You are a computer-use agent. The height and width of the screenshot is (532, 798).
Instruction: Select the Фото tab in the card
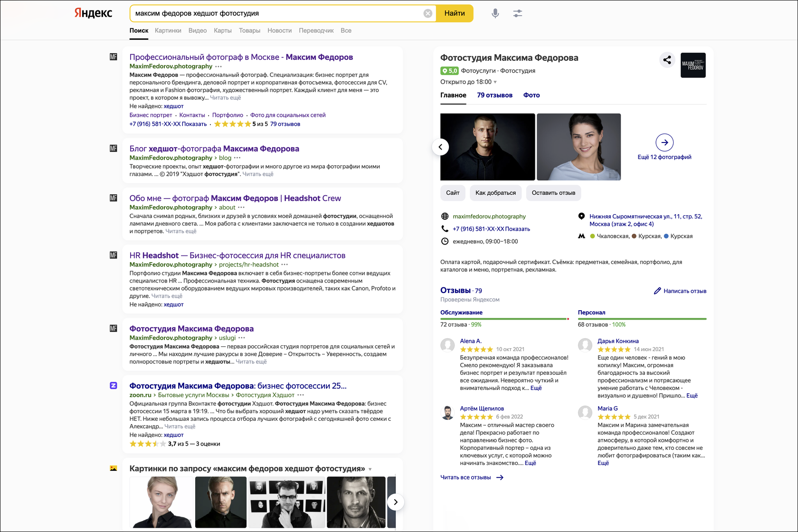532,95
